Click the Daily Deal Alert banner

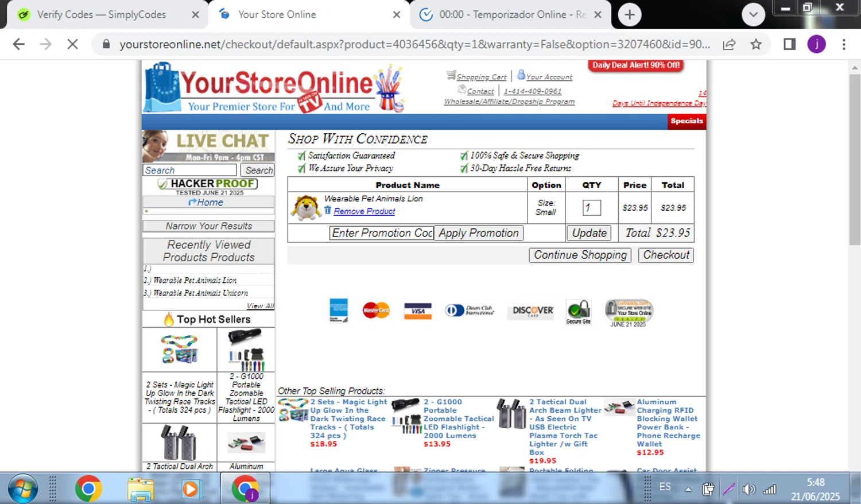tap(636, 65)
